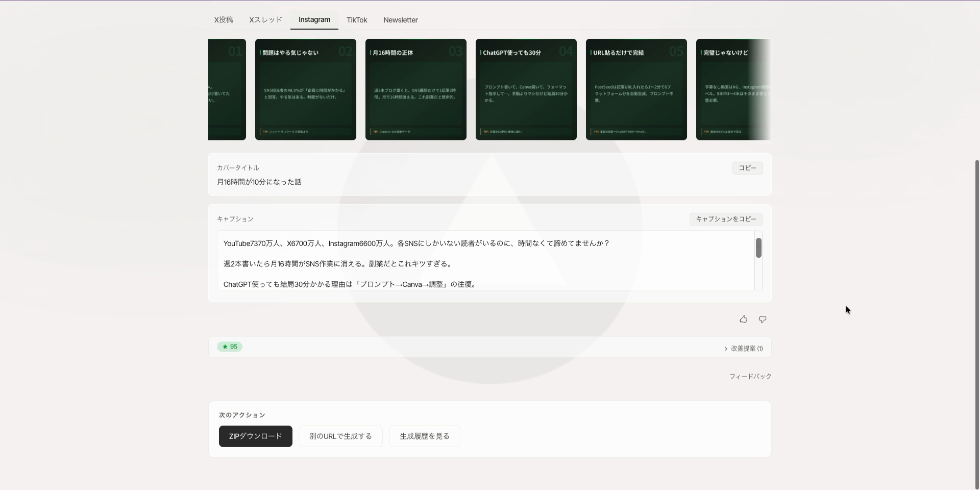
Task: Open the Xスレッド tab
Action: [265, 20]
